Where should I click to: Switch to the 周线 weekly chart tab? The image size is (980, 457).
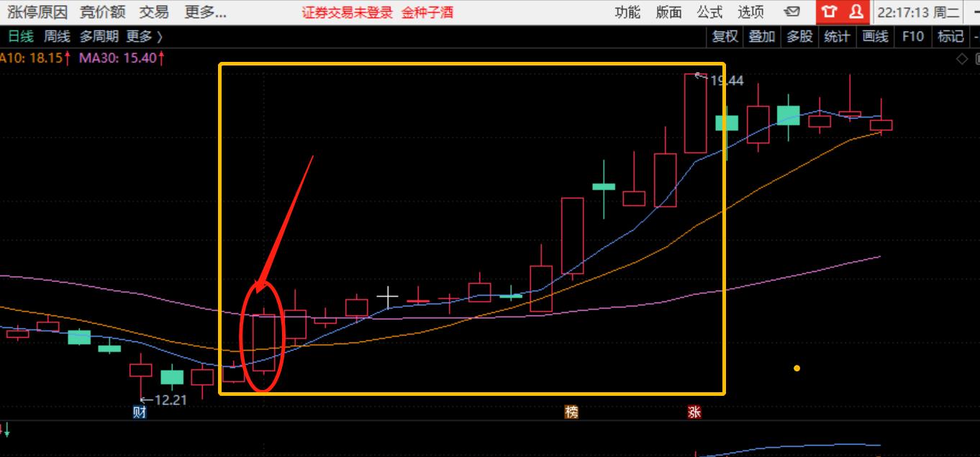tap(57, 36)
